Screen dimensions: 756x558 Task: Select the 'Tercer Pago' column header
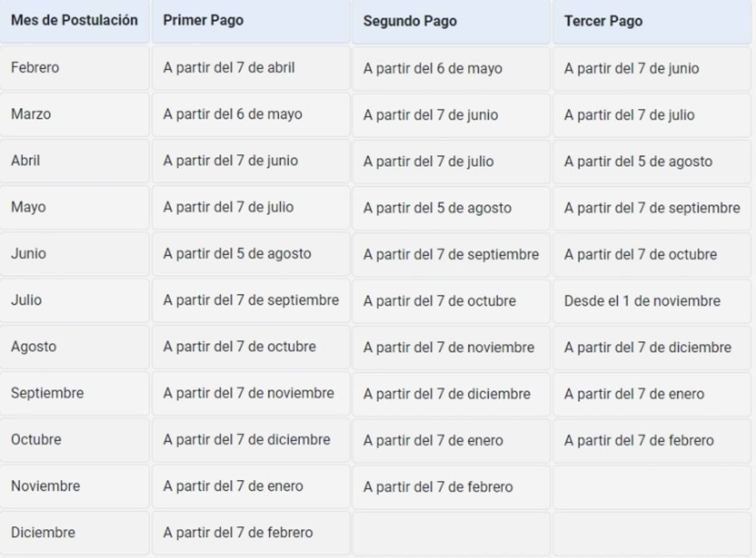[603, 21]
